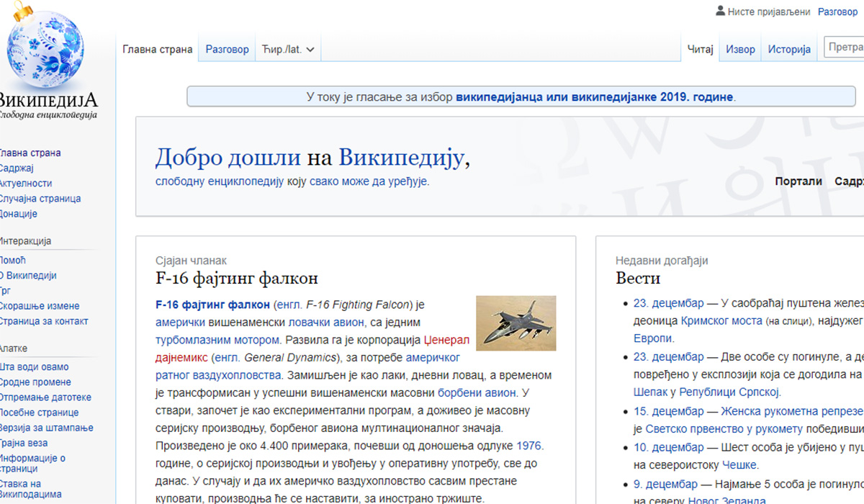Click the not-logged-in user icon
Screen dimensions: 864x504
(x=720, y=12)
